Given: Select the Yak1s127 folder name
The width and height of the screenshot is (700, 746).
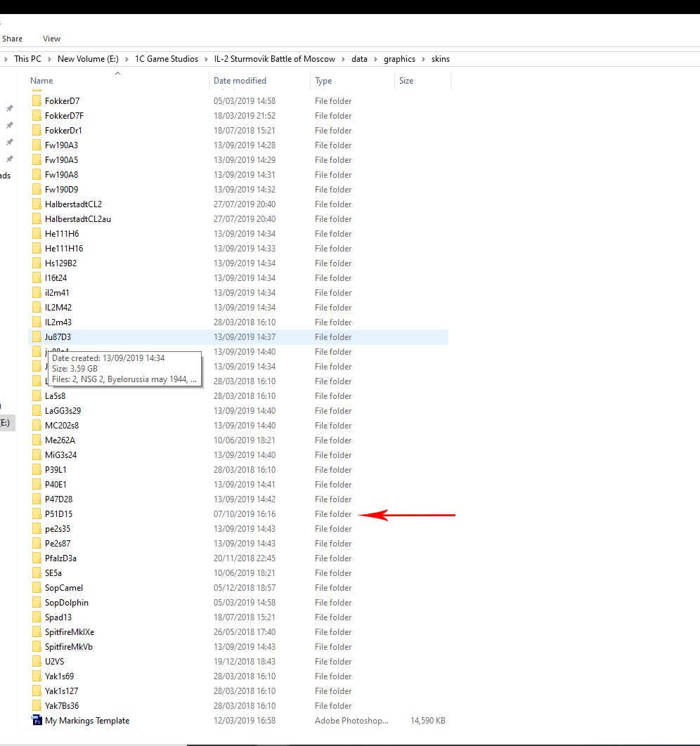Looking at the screenshot, I should [x=61, y=691].
